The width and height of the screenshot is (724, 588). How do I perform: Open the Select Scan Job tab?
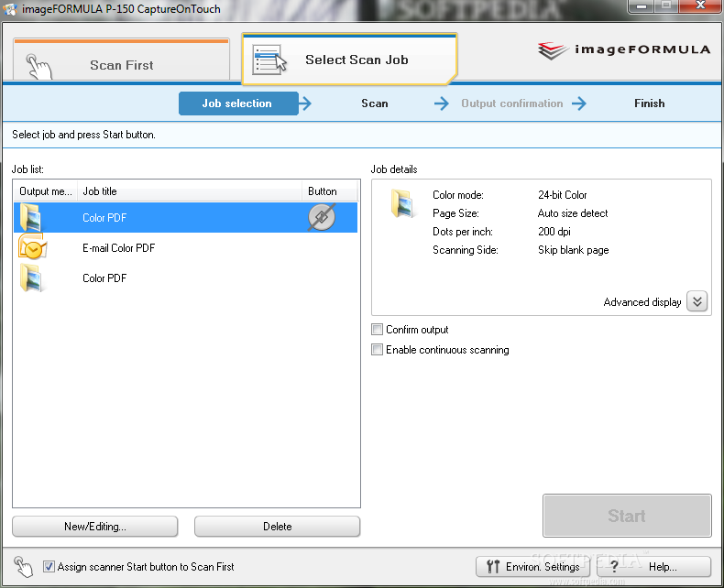349,60
